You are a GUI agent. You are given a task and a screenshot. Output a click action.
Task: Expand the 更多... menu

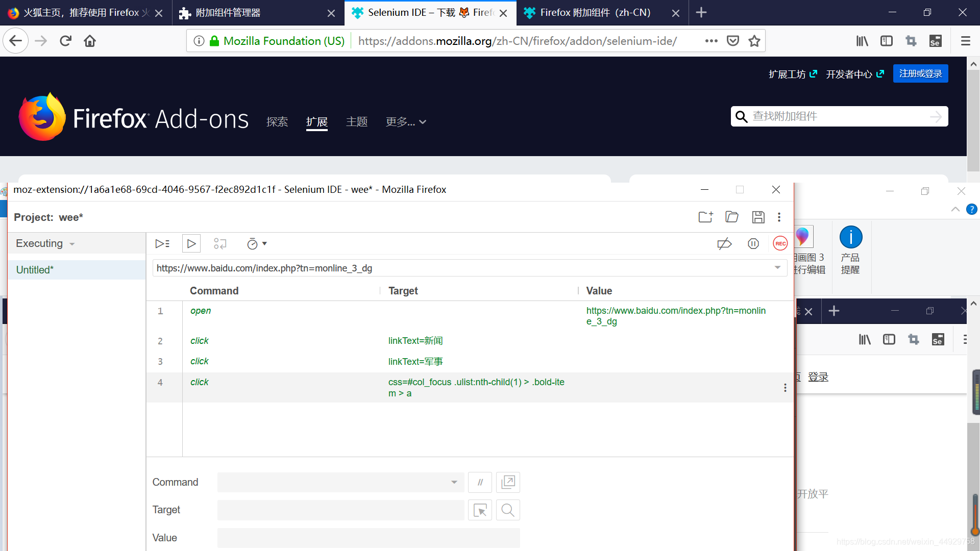tap(406, 122)
